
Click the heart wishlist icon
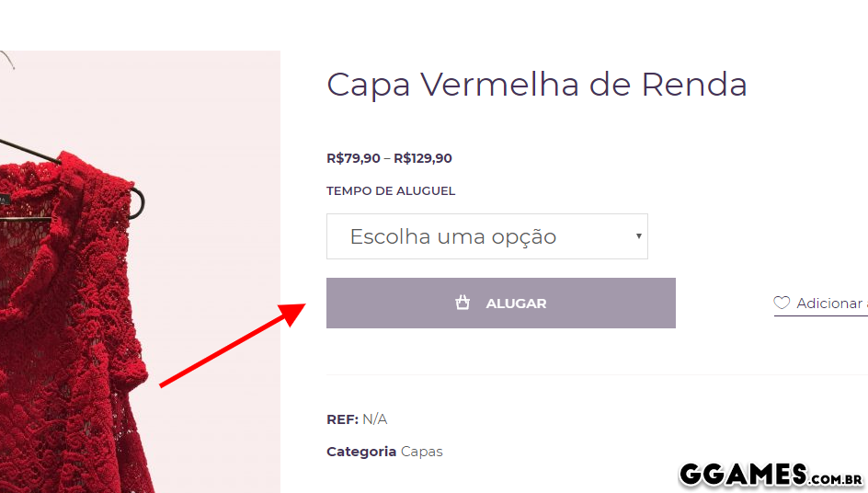pyautogui.click(x=782, y=303)
